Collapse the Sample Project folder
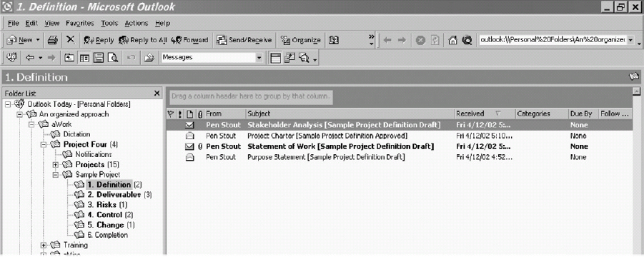This screenshot has height=257, width=644. tap(56, 175)
